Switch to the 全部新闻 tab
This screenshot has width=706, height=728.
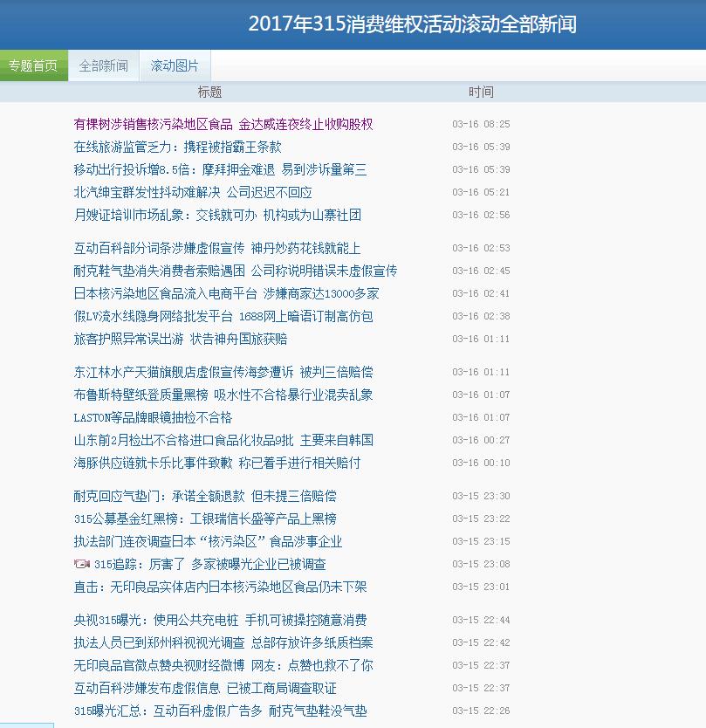click(104, 65)
